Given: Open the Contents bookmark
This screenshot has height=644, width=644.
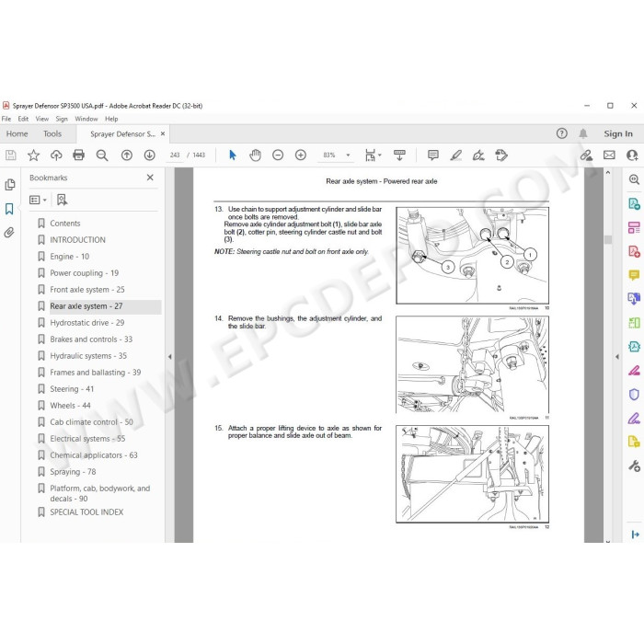Looking at the screenshot, I should (65, 224).
